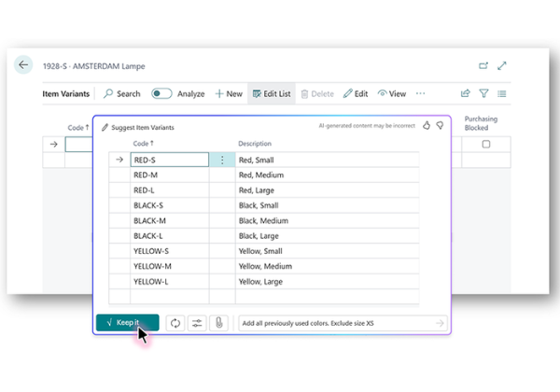This screenshot has height=392, width=560.
Task: Select Edit List in the toolbar
Action: [271, 93]
